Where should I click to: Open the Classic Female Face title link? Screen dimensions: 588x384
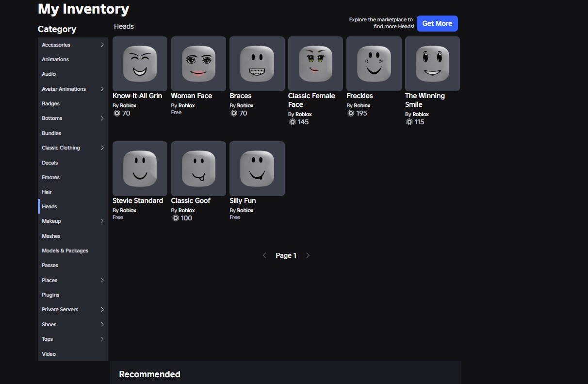point(311,100)
